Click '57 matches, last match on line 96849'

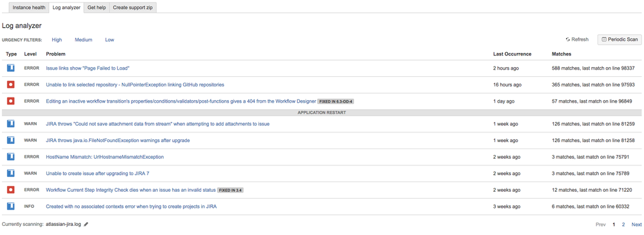592,101
